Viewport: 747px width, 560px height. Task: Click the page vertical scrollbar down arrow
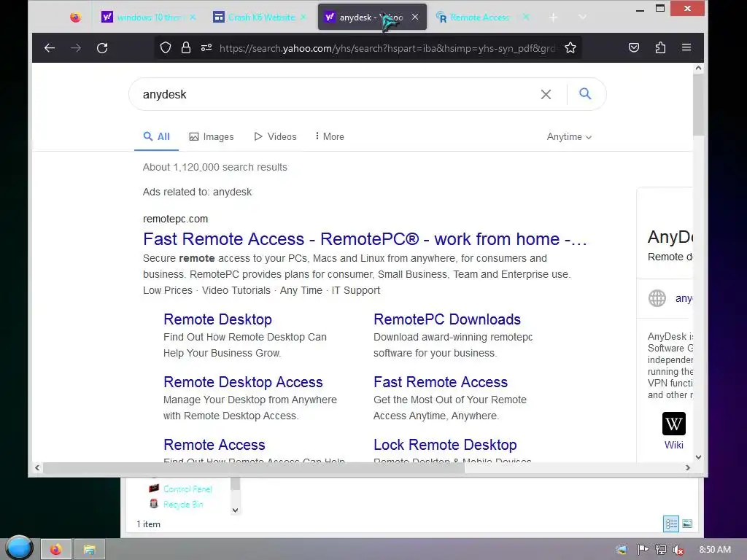(698, 457)
